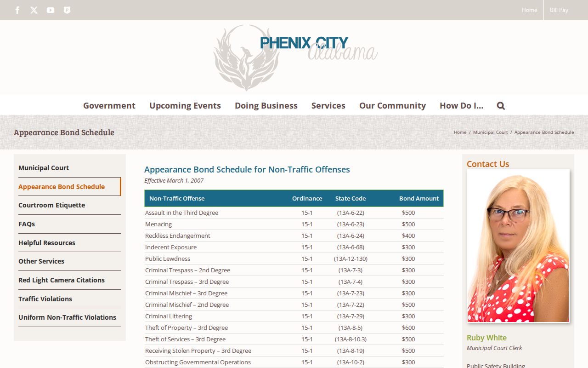The height and width of the screenshot is (368, 588).
Task: Click the Menacing offense row
Action: (x=294, y=224)
